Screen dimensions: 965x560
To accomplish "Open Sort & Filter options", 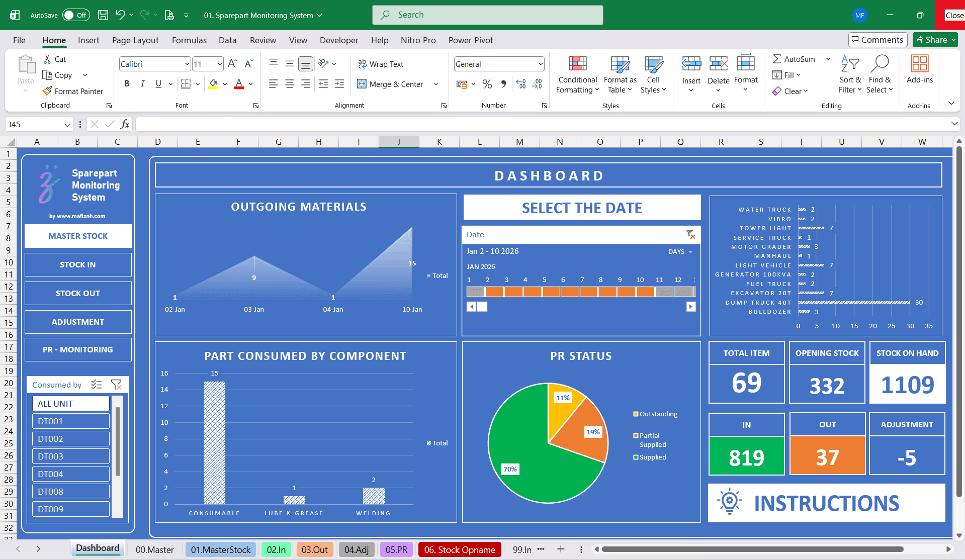I will click(x=850, y=74).
